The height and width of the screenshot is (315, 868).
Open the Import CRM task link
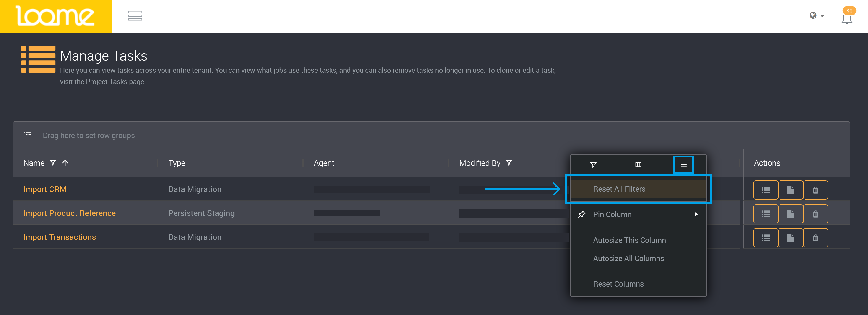[45, 189]
